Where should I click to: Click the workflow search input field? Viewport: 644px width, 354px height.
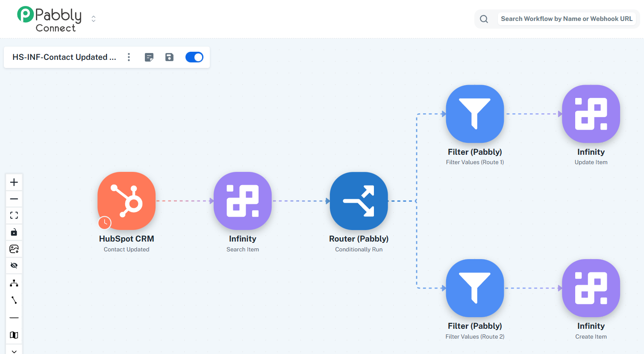click(x=566, y=19)
